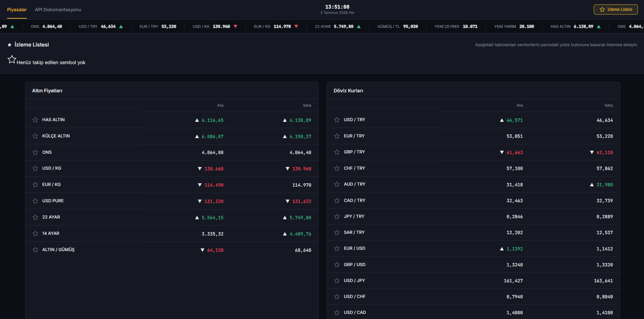Star the USD / JPY pair
Screen dimensions: 644x319
pos(337,281)
